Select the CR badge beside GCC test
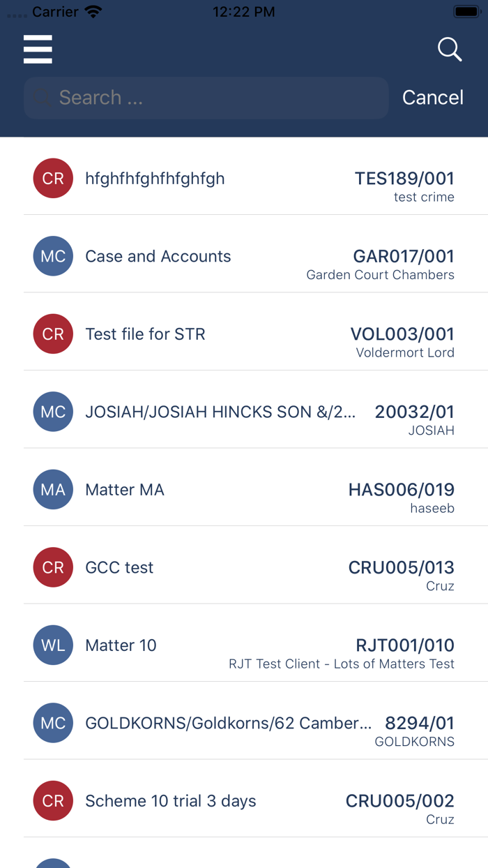This screenshot has height=868, width=488. [53, 567]
